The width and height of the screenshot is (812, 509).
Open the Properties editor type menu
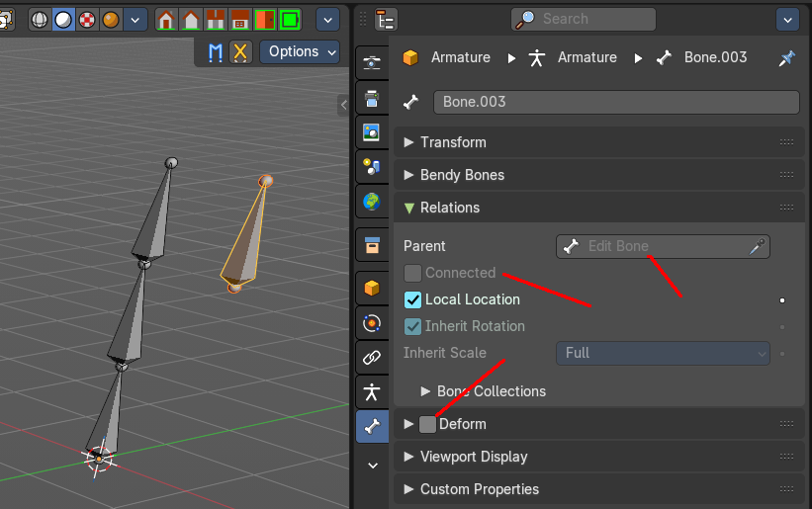tap(386, 20)
